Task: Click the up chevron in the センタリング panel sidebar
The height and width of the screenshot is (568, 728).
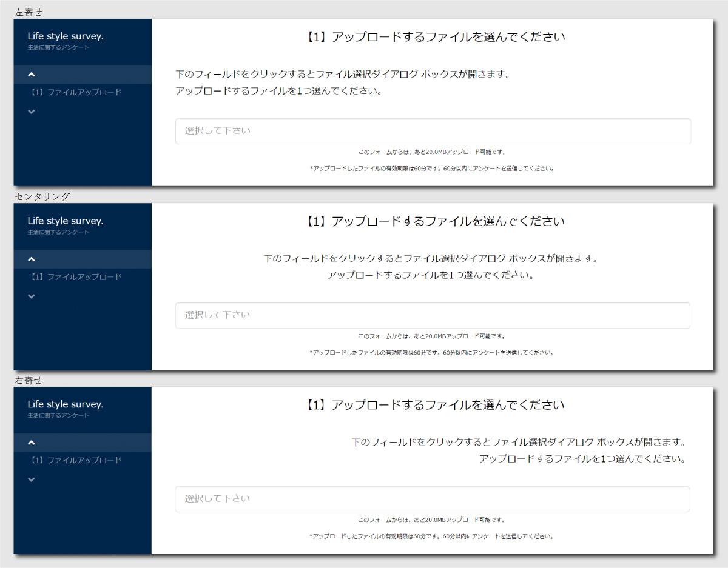Action: 32,259
